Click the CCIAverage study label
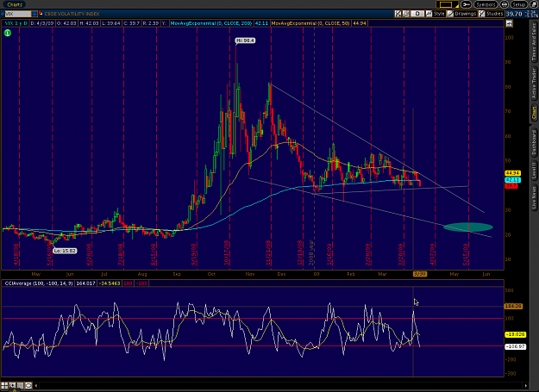The width and height of the screenshot is (539, 392). click(38, 283)
